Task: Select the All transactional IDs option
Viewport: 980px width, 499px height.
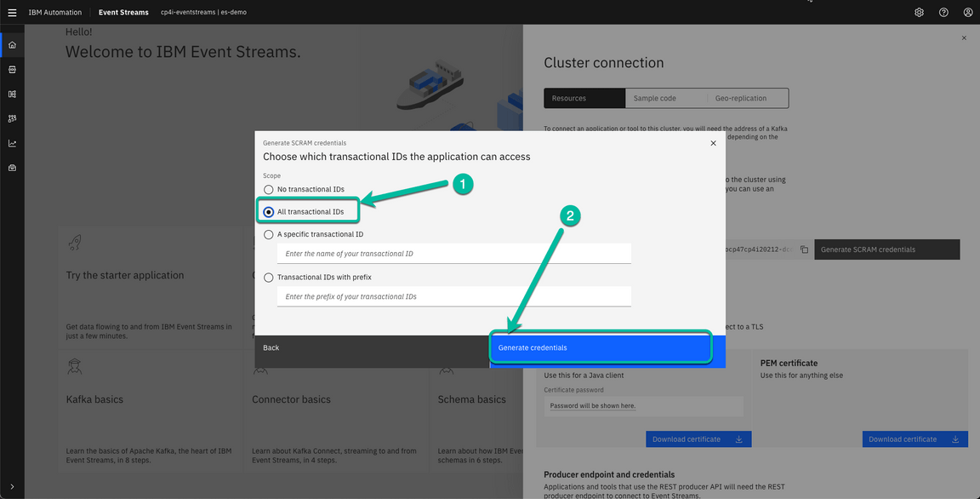Action: pyautogui.click(x=268, y=211)
